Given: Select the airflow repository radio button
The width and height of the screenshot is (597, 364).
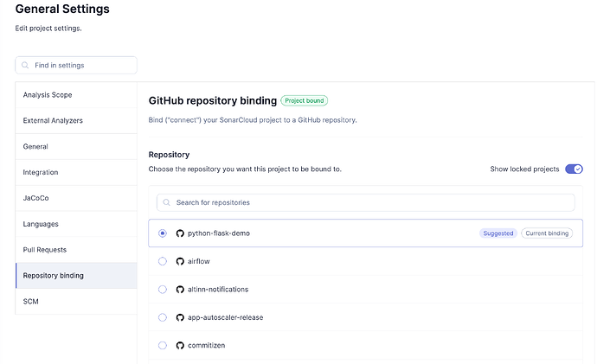Looking at the screenshot, I should click(163, 261).
